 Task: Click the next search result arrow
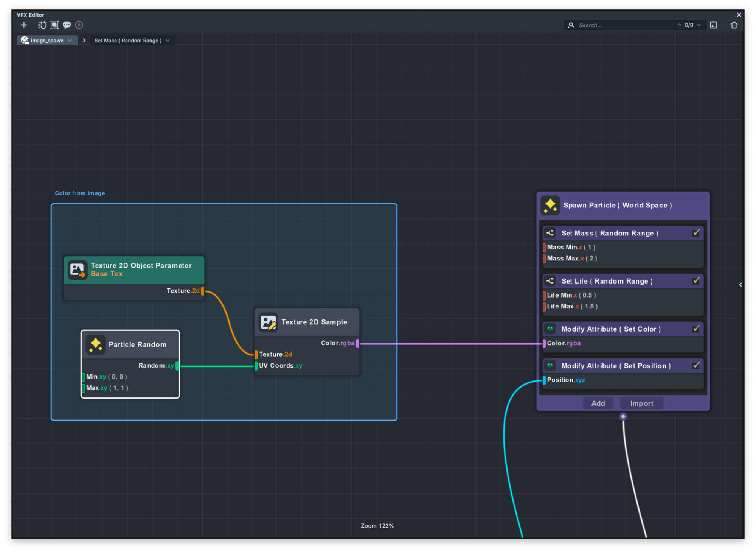point(699,25)
